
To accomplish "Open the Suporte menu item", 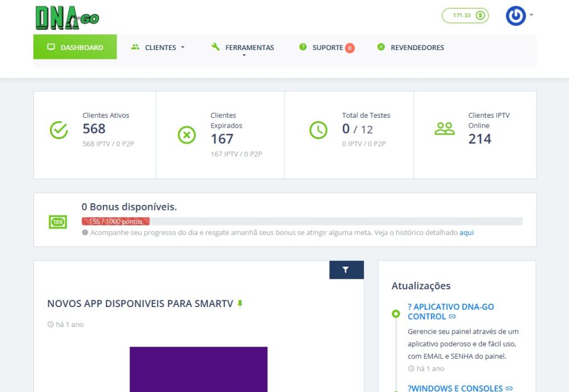I will pyautogui.click(x=327, y=48).
